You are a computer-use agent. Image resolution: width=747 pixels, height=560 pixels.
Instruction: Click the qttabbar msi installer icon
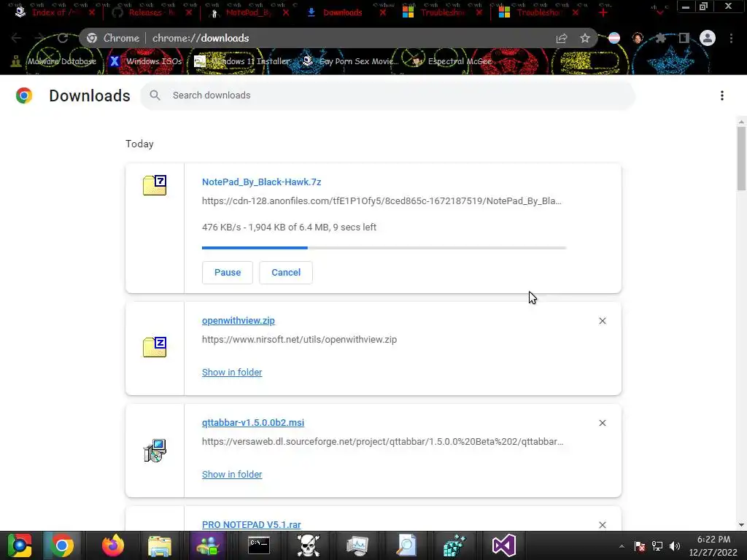click(155, 451)
